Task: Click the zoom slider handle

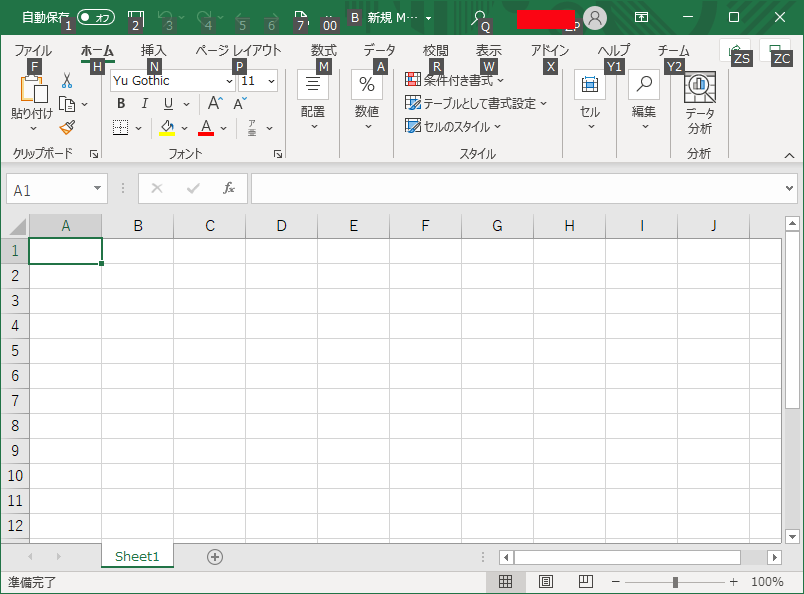Action: pos(675,582)
